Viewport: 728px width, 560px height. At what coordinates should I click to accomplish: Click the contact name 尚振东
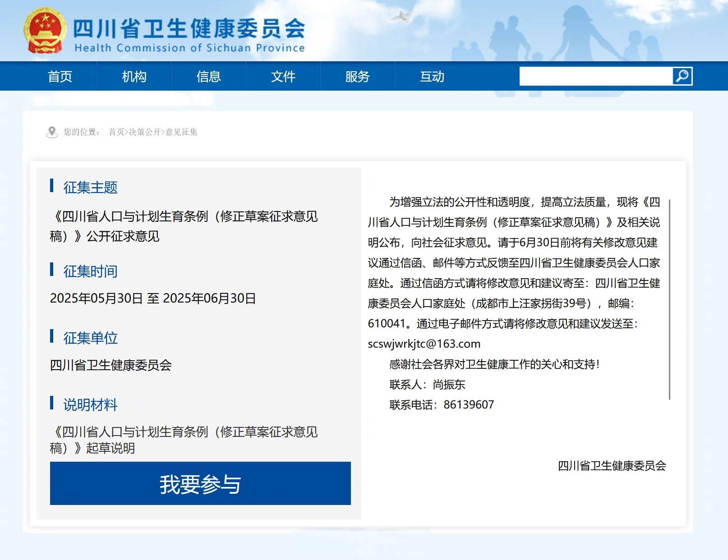[449, 385]
